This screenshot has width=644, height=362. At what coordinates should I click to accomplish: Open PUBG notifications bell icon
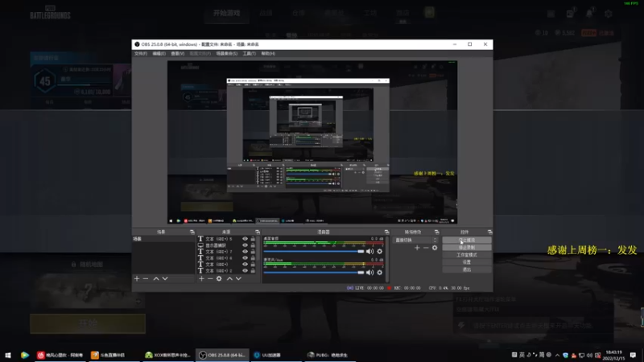point(589,14)
